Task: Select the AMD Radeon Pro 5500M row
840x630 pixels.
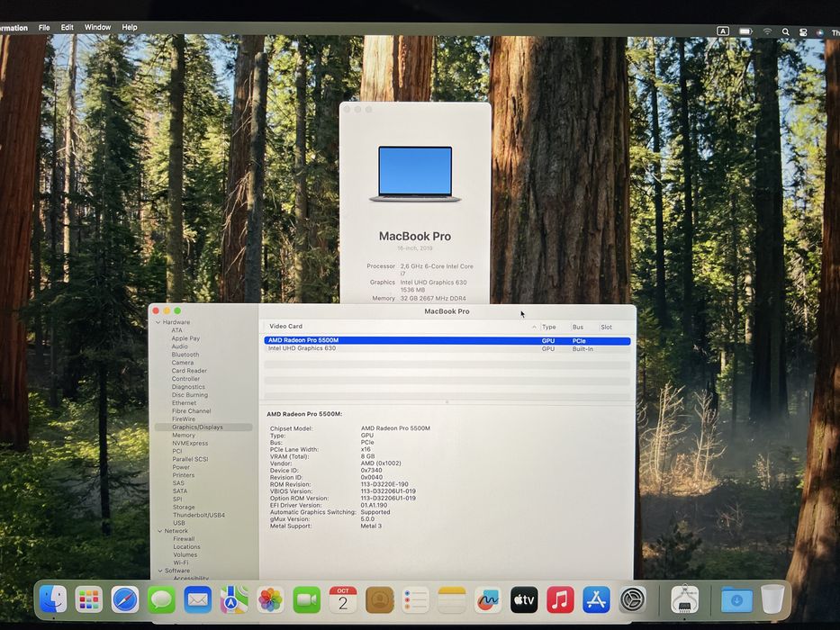Action: click(447, 340)
